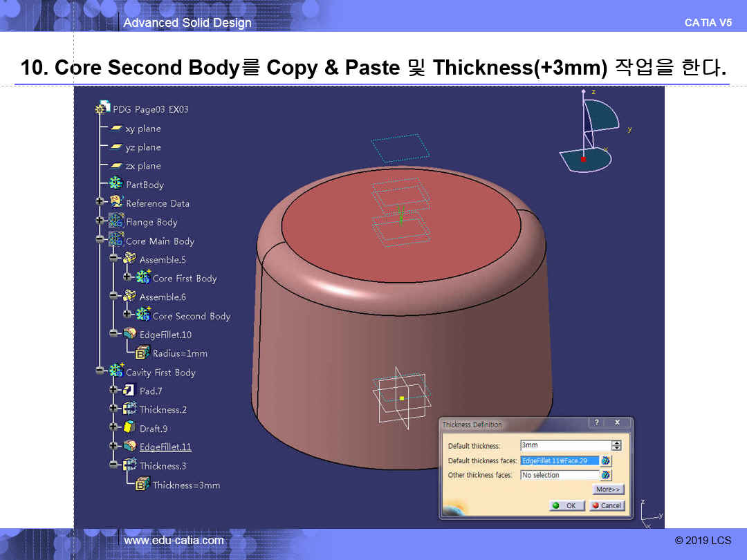Viewport: 747px width, 560px height.
Task: Click the PartBody gear icon in tree
Action: (116, 184)
